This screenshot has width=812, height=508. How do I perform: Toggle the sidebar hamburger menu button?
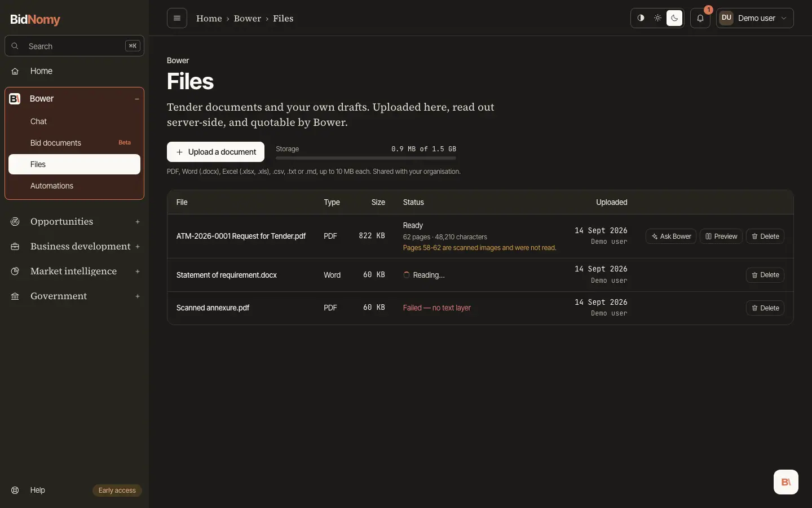tap(177, 18)
